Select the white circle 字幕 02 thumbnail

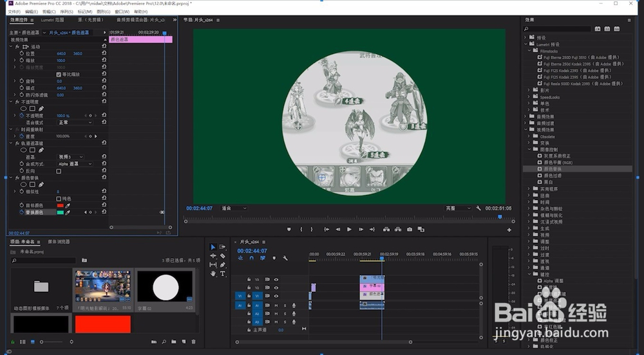[x=166, y=287]
